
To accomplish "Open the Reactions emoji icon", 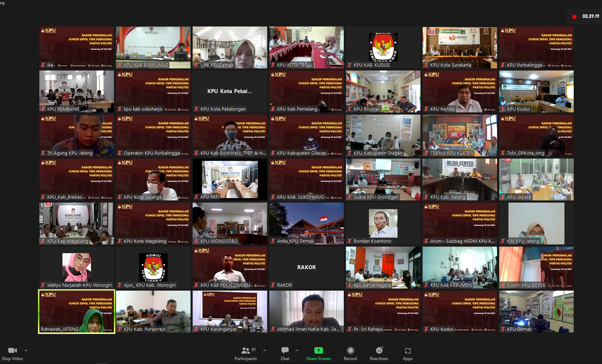I will 379,350.
